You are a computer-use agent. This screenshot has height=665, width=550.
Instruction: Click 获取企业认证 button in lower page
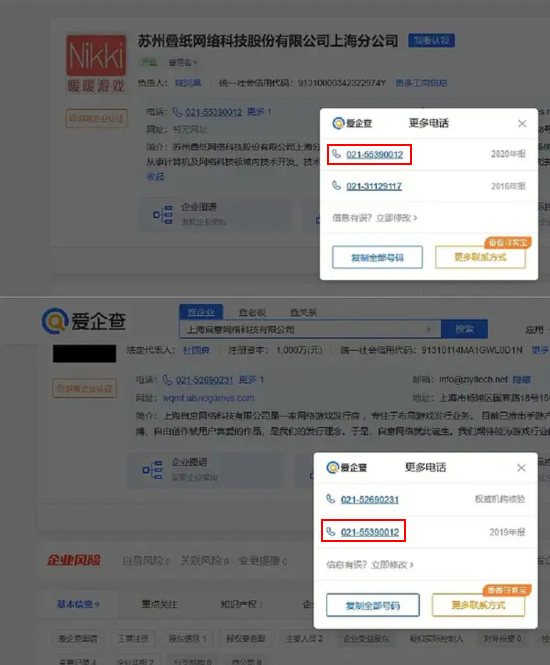tap(85, 388)
